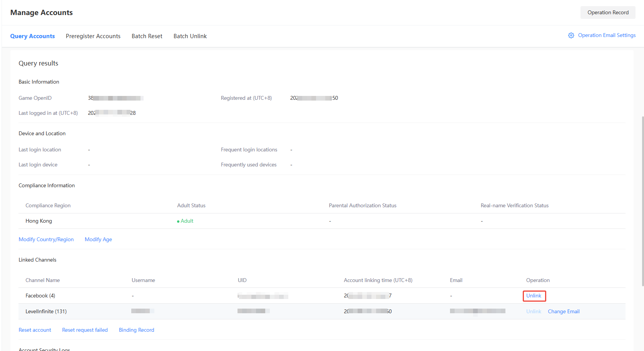This screenshot has height=351, width=644.
Task: Click the Modify Country/Region link
Action: [x=46, y=240]
